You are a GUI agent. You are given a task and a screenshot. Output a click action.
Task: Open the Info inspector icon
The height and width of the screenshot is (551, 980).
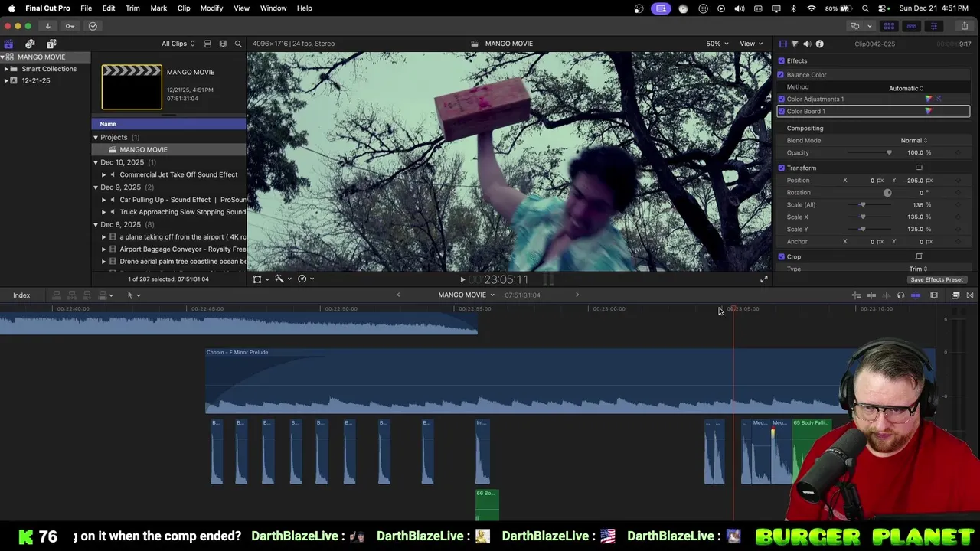(x=819, y=44)
